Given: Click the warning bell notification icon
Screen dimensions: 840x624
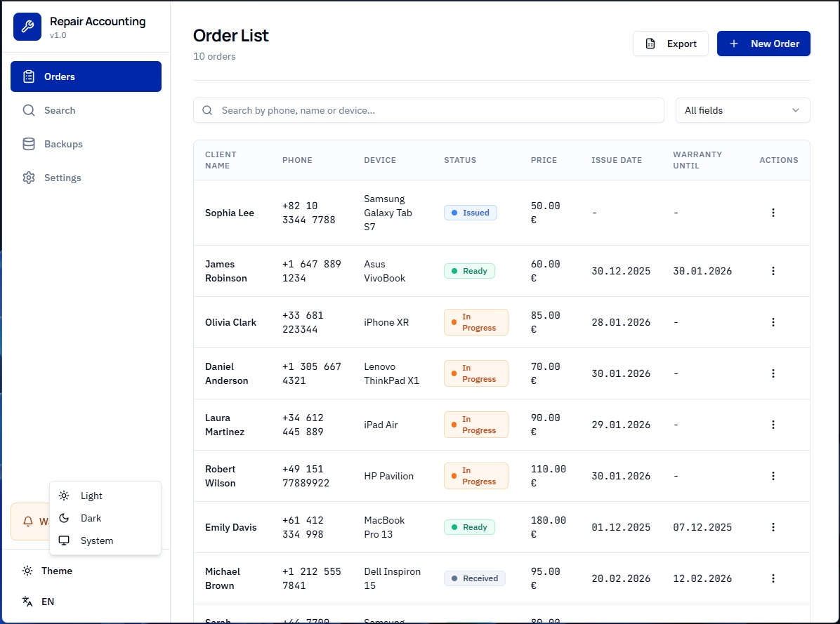Looking at the screenshot, I should tap(28, 522).
